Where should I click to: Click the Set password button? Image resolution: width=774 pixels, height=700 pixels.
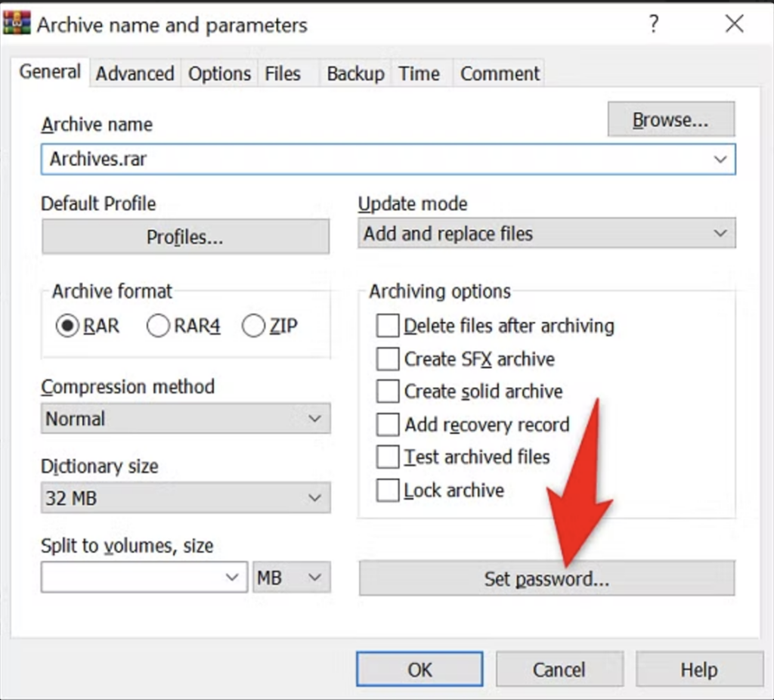(547, 578)
